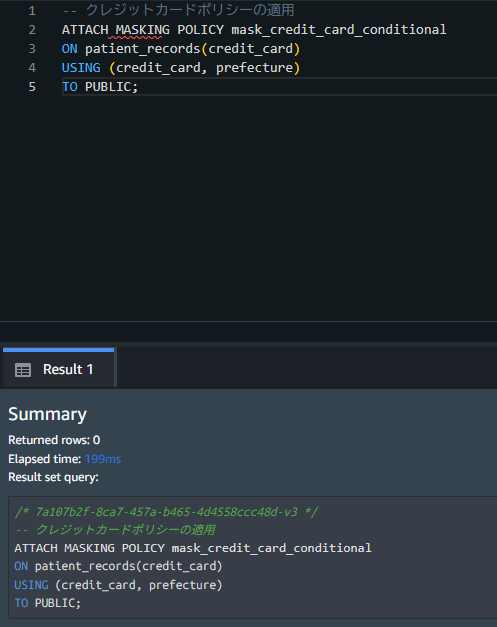Click the POLICY keyword in editor line 2
The image size is (497, 627).
point(200,30)
